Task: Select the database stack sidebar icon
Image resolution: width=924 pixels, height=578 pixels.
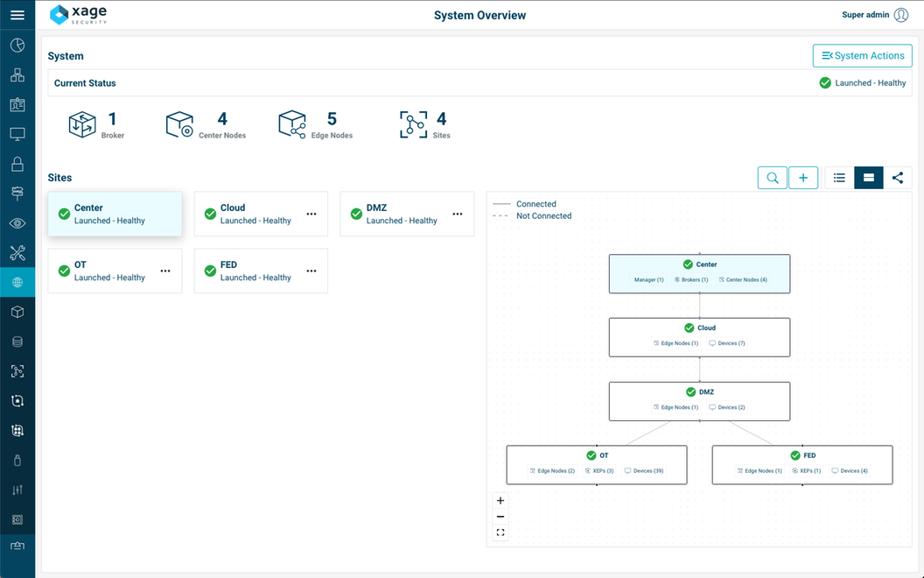Action: click(x=17, y=342)
